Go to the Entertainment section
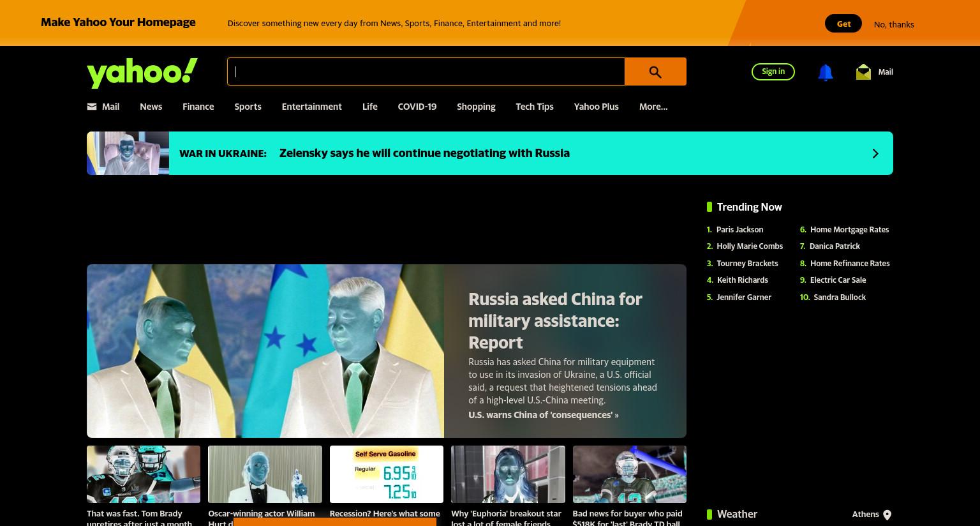The image size is (980, 526). 311,107
